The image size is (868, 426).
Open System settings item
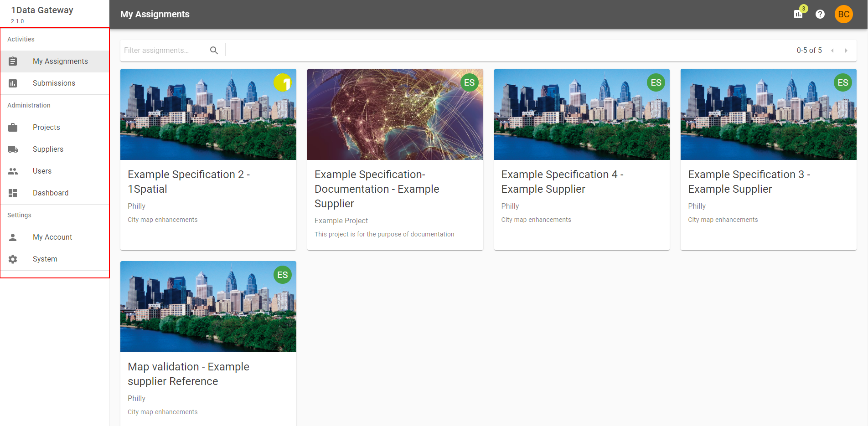tap(55, 259)
